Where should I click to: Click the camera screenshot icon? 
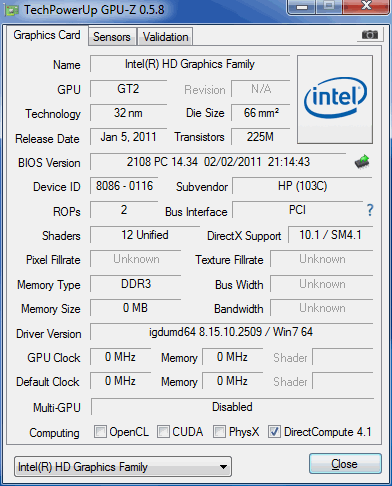tap(369, 34)
